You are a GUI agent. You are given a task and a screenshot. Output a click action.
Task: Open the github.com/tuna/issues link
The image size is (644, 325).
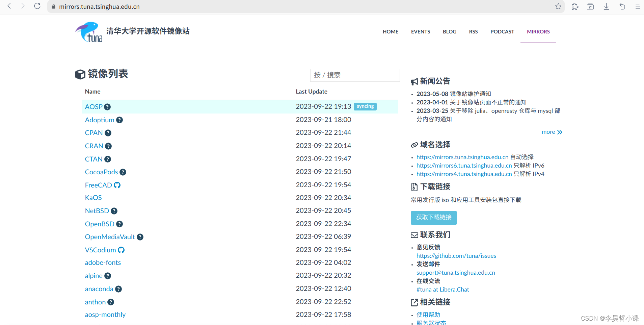tap(456, 256)
